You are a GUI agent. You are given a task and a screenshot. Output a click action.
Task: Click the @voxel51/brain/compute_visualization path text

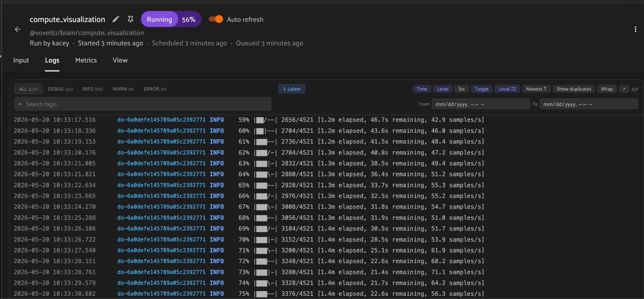click(x=87, y=33)
